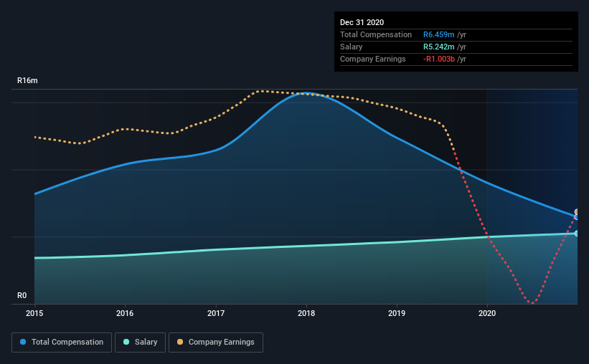
Task: Toggle the Total Compensation legend button
Action: (62, 343)
